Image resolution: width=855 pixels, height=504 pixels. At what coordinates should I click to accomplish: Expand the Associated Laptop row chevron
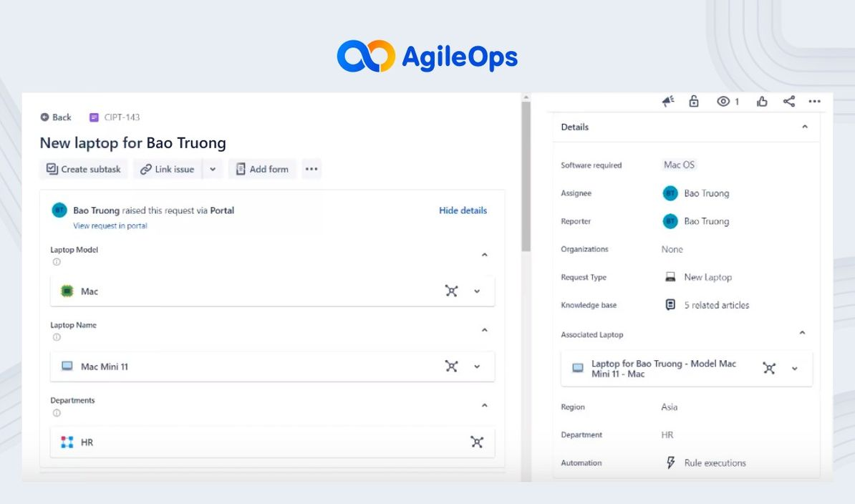[x=794, y=368]
